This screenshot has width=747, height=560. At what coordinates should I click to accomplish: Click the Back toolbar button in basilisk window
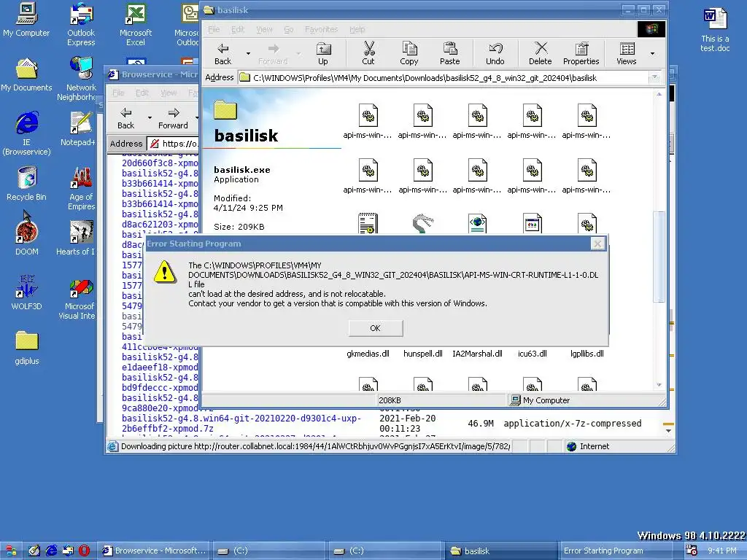222,54
